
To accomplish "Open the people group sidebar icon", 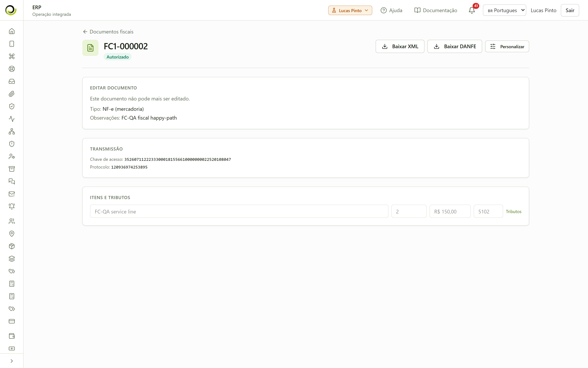I will point(12,221).
